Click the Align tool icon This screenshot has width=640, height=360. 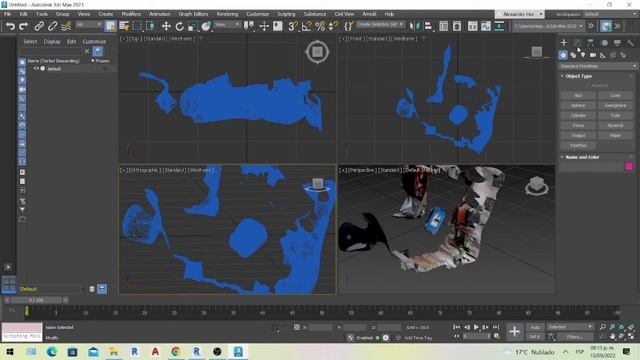point(428,27)
